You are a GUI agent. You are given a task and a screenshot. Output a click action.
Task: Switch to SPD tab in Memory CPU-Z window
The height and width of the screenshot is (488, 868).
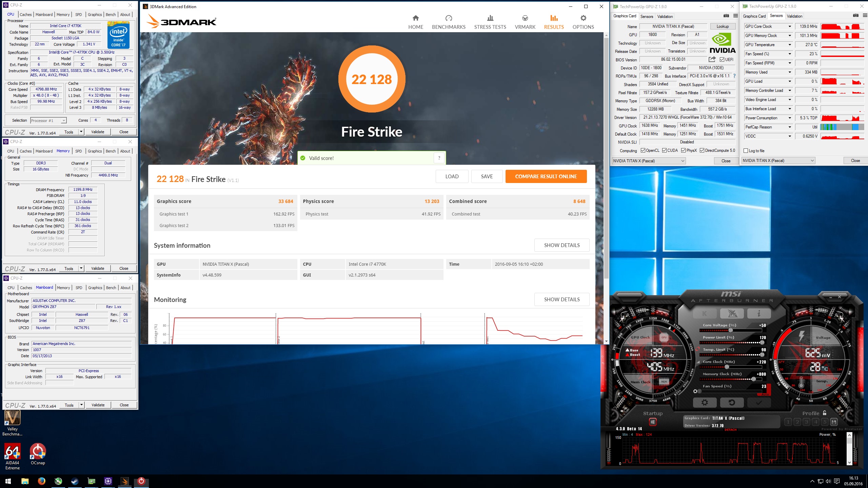click(79, 151)
